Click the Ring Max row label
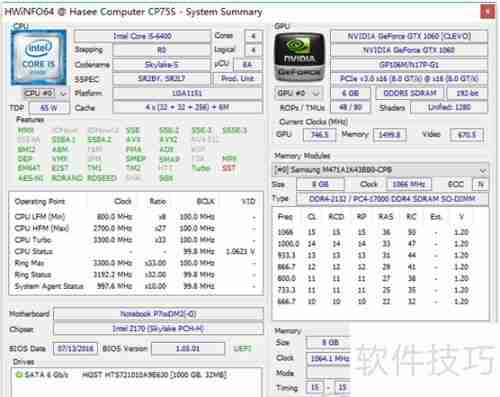500x397 pixels. [29, 263]
